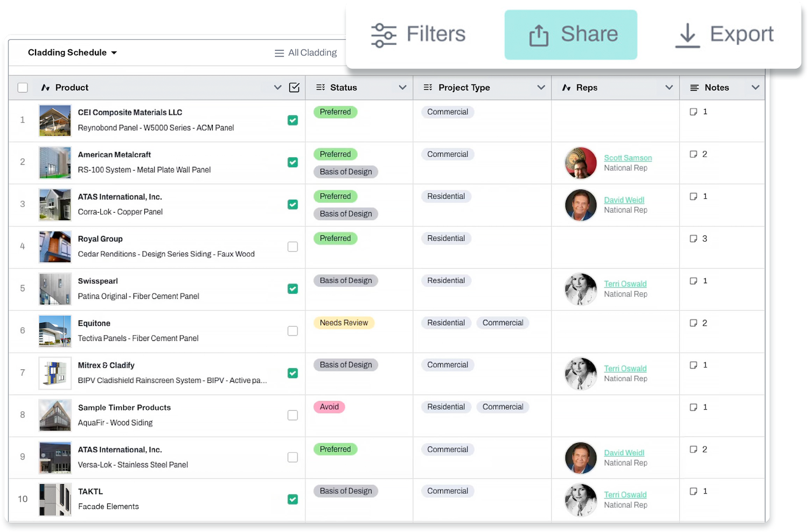The height and width of the screenshot is (532, 808).
Task: Uncheck the TAKTL row checkbox
Action: tap(292, 500)
